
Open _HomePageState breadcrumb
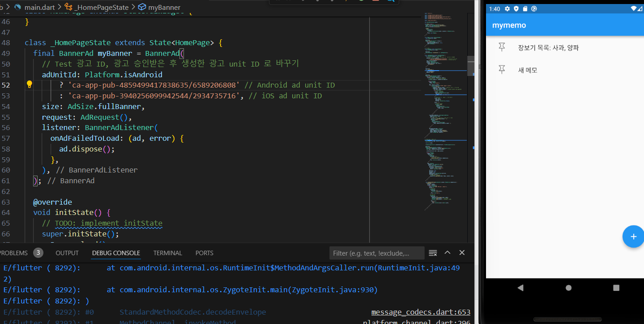point(102,7)
